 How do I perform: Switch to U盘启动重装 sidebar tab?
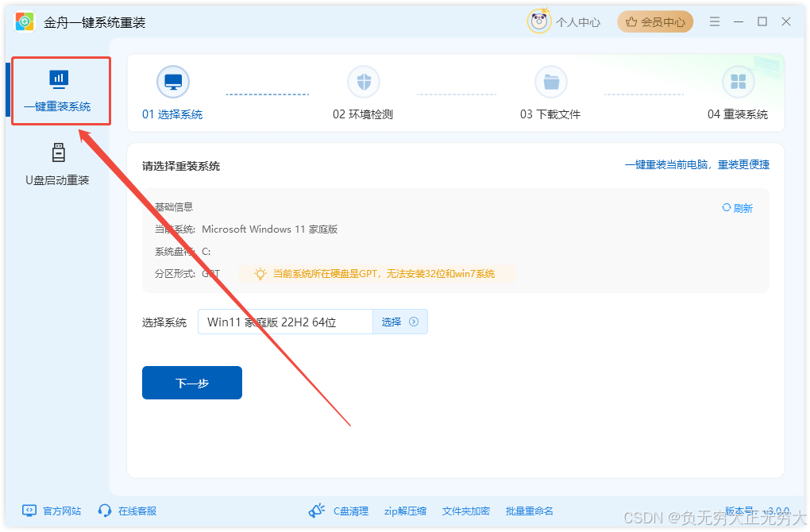tap(58, 165)
